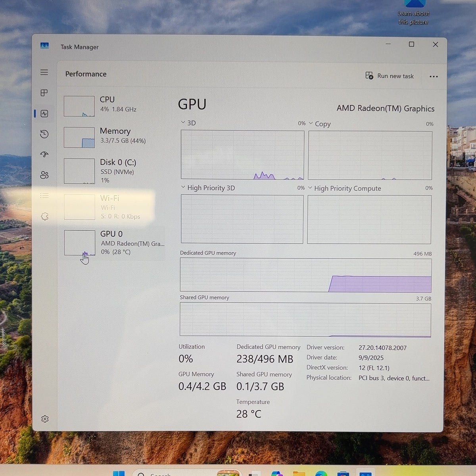Open the Windows Start menu
Screen dimensions: 476x476
pyautogui.click(x=119, y=473)
